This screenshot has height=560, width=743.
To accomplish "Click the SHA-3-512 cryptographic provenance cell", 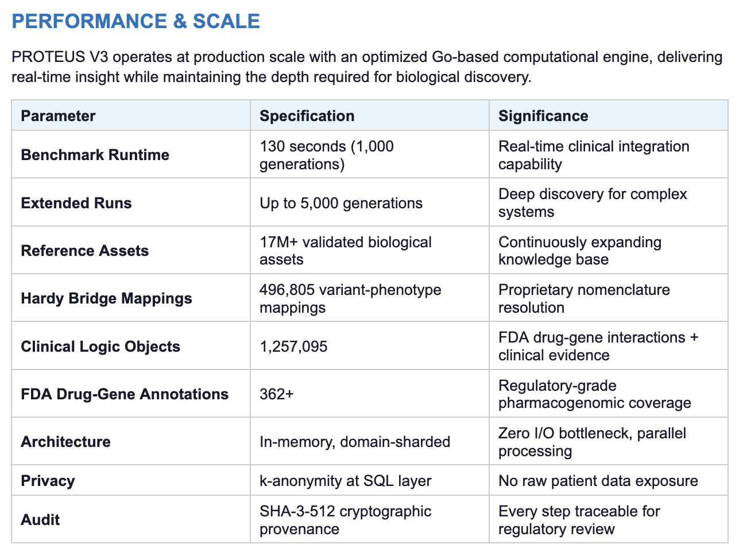I will (x=345, y=520).
